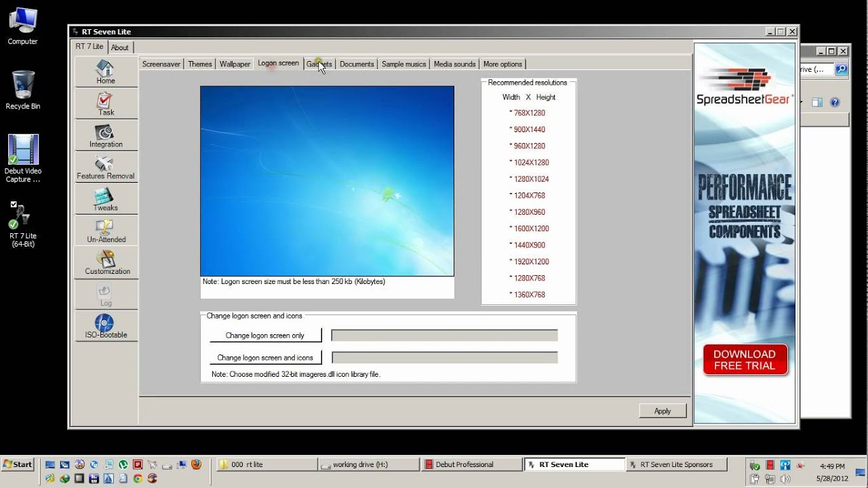The height and width of the screenshot is (488, 868).
Task: Open the Home section in the sidebar
Action: 106,72
